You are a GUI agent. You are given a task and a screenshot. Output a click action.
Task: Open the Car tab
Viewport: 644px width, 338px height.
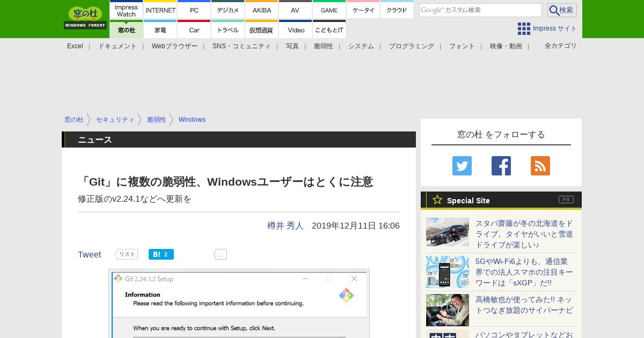[x=194, y=30]
